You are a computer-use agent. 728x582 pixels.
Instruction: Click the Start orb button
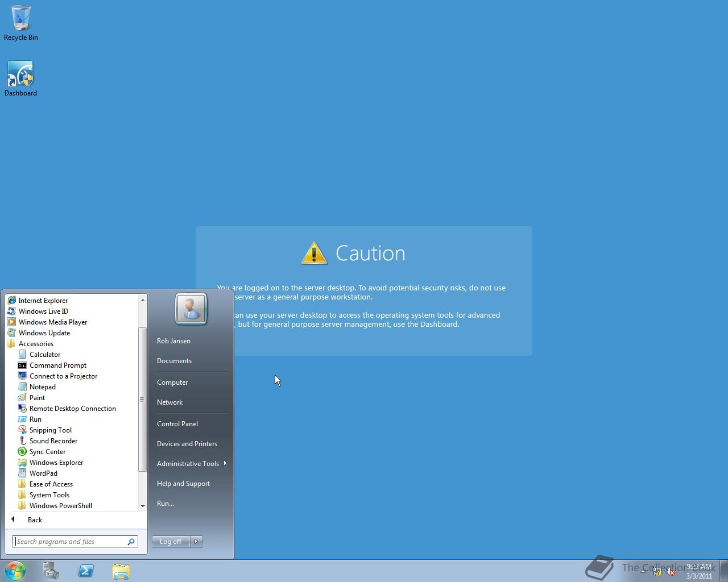(15, 571)
